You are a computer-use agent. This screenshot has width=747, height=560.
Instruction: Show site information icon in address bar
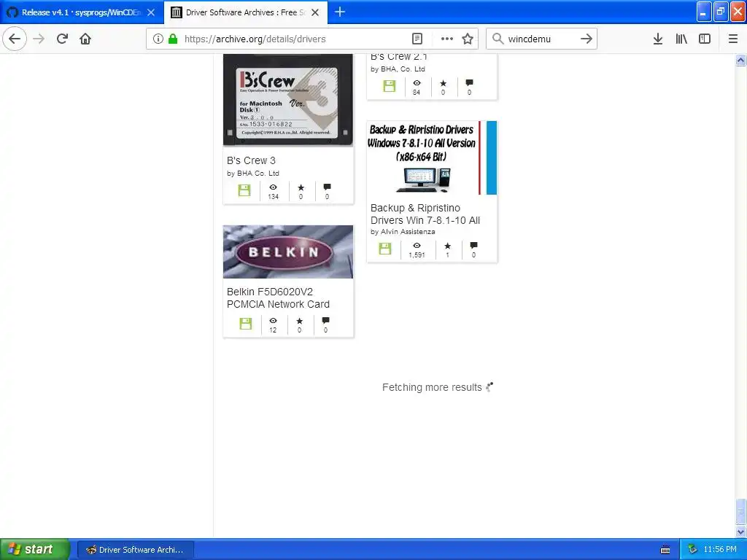tap(158, 39)
